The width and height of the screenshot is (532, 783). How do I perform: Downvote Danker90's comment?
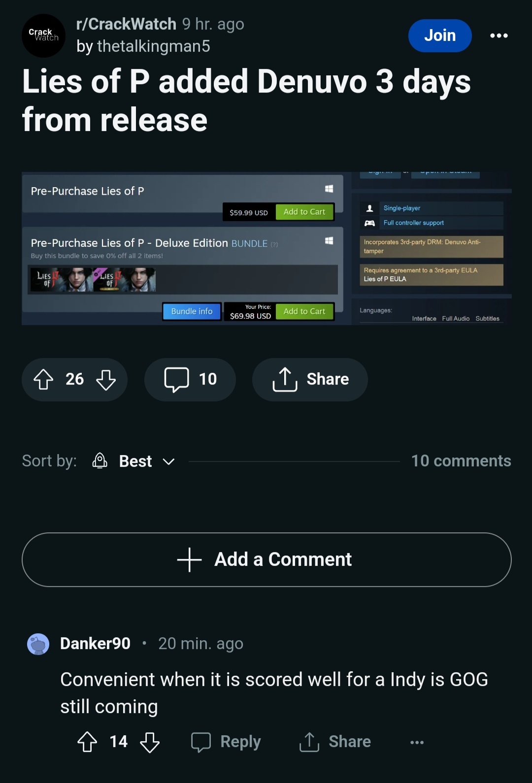[150, 742]
